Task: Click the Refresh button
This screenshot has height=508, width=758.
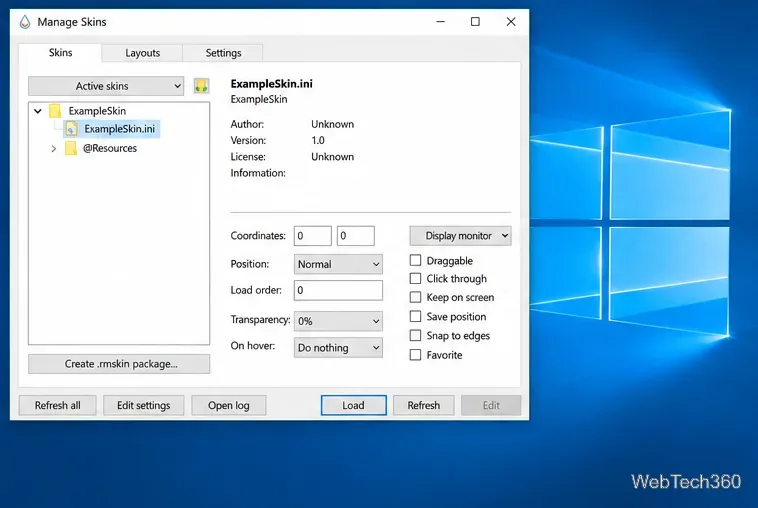Action: point(423,405)
